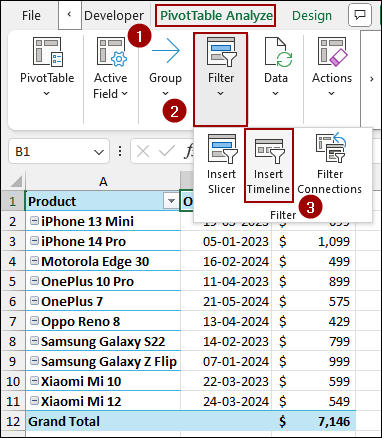Viewport: 382px width, 438px height.
Task: Select the price cell 499
Action: [314, 261]
